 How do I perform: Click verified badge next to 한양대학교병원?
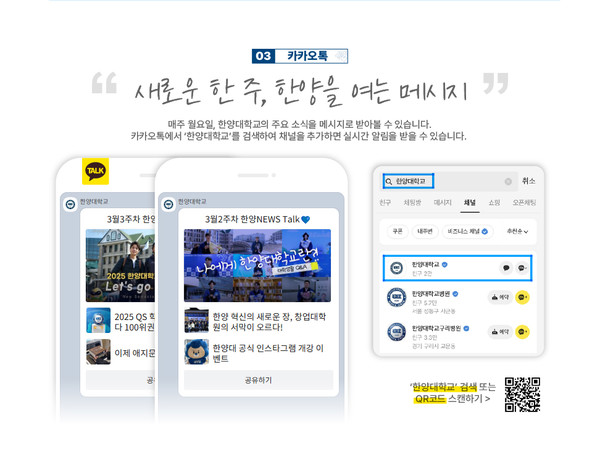pyautogui.click(x=455, y=294)
